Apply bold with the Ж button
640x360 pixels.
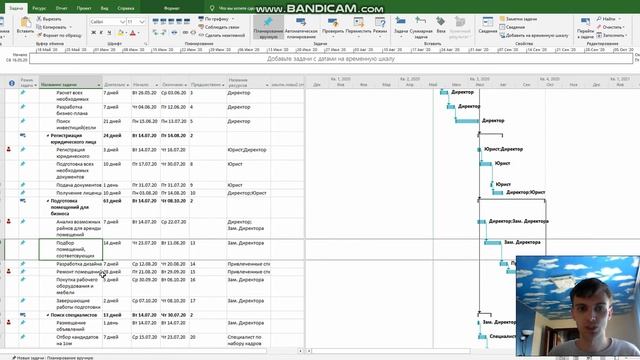click(93, 33)
